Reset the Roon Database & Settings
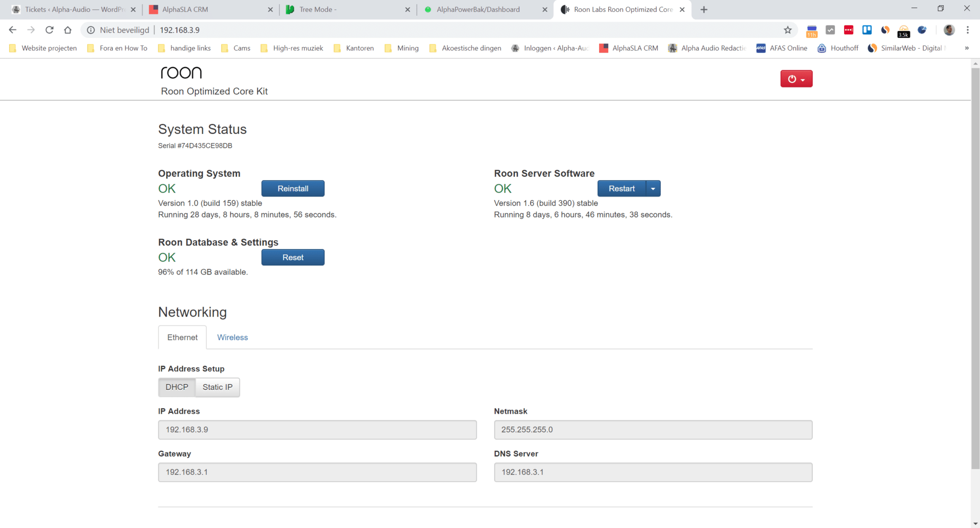The width and height of the screenshot is (980, 528). click(x=293, y=257)
